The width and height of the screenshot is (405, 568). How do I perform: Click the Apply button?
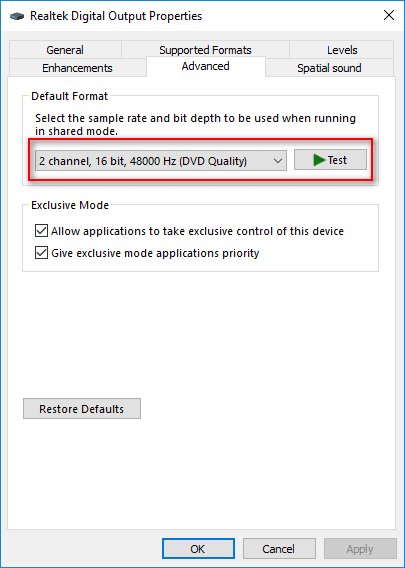click(x=360, y=549)
